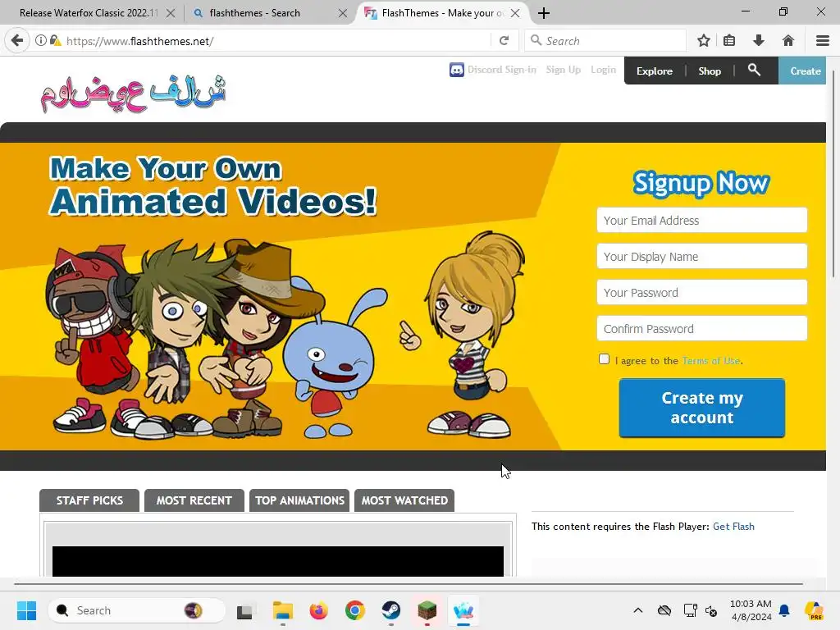
Task: Open Steam from taskbar
Action: [391, 610]
